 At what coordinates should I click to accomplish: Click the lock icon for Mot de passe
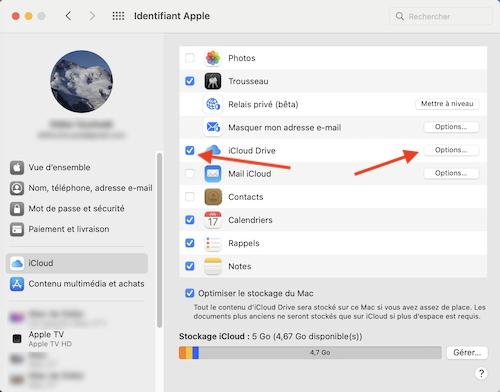coord(17,209)
